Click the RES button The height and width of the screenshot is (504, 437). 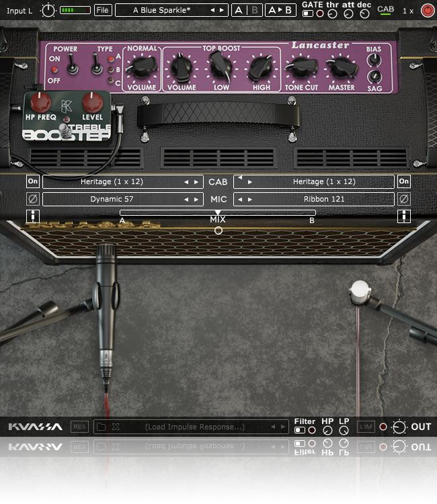tap(79, 427)
